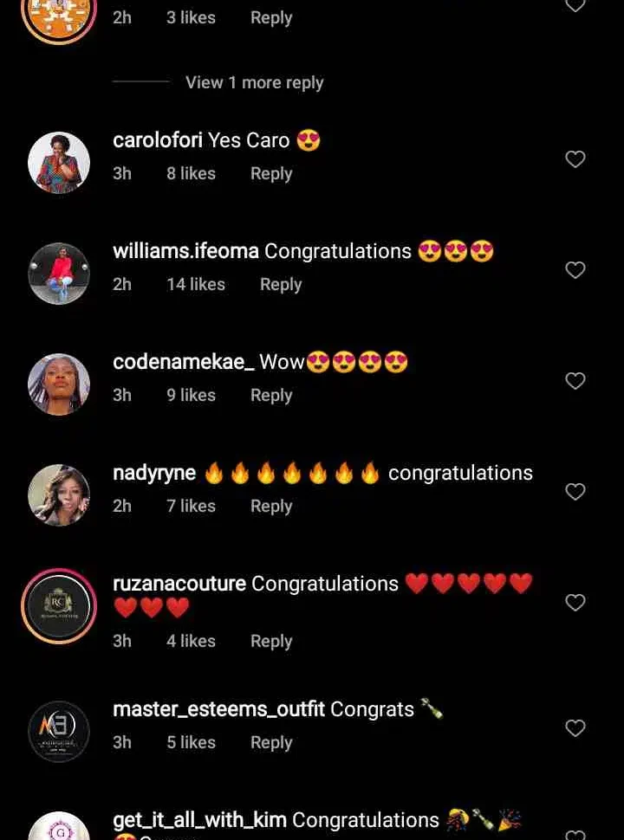The width and height of the screenshot is (624, 840).
Task: Heart master_esteems_outfit's Congrats comment
Action: [575, 728]
